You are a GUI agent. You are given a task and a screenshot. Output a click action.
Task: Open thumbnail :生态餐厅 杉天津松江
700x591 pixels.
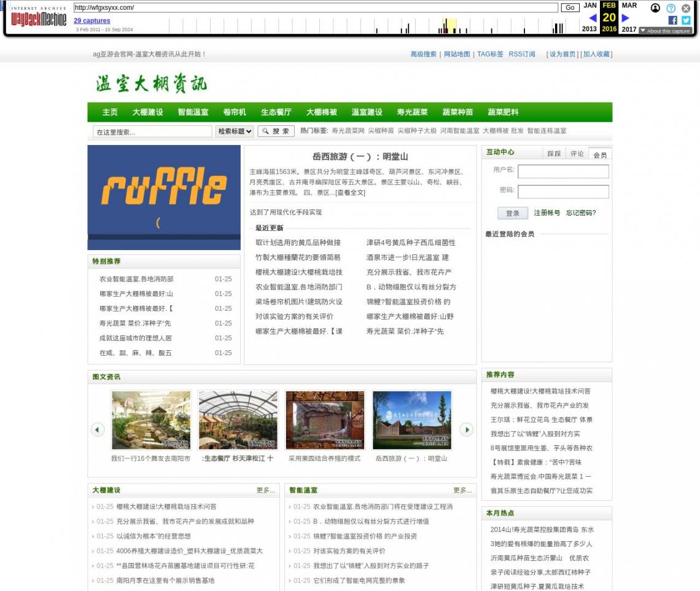[238, 420]
